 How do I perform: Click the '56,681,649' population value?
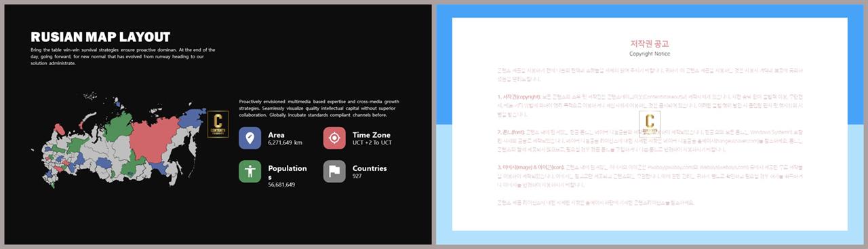pos(281,185)
